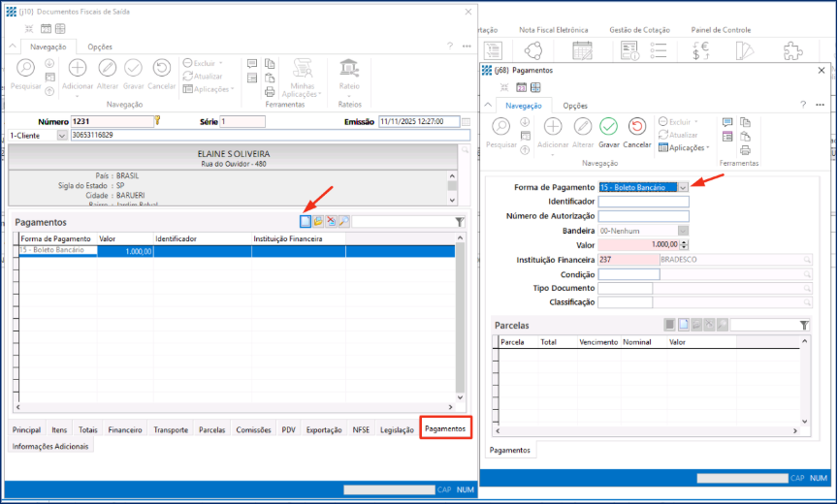Switch to Opções tab in Pagamentos window
Viewport: 838px width, 504px height.
[x=575, y=106]
